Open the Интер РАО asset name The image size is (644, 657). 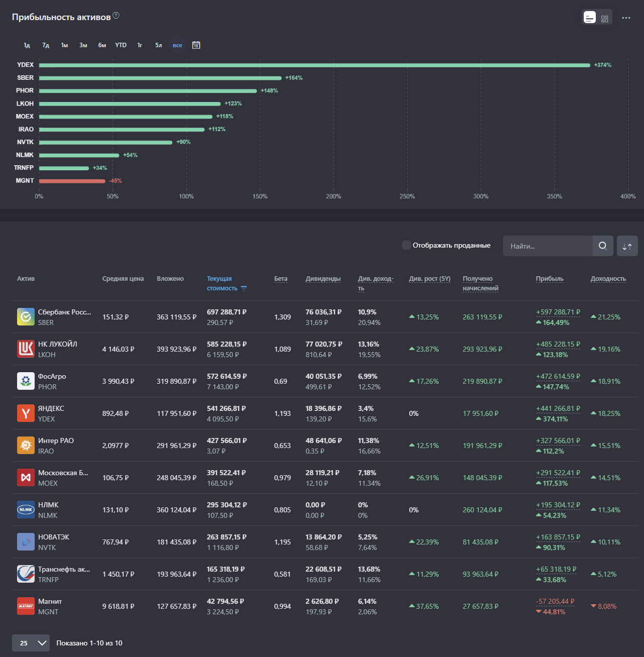[56, 441]
